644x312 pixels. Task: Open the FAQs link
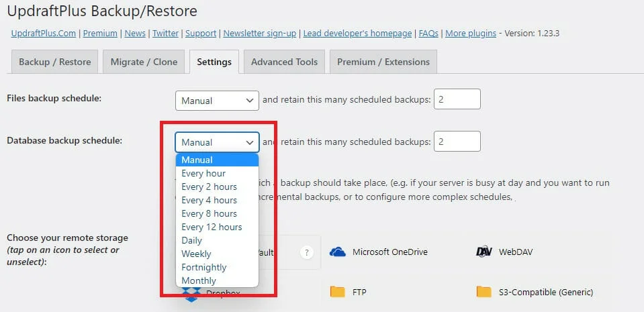(x=428, y=34)
